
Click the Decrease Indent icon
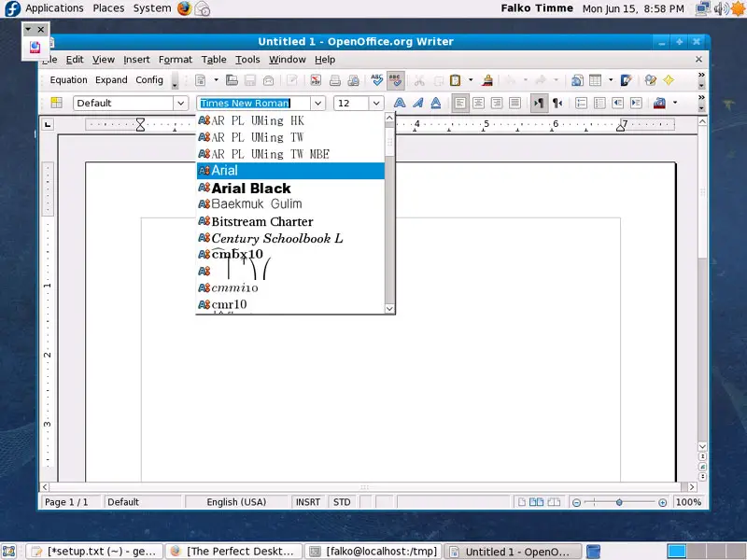click(x=618, y=103)
